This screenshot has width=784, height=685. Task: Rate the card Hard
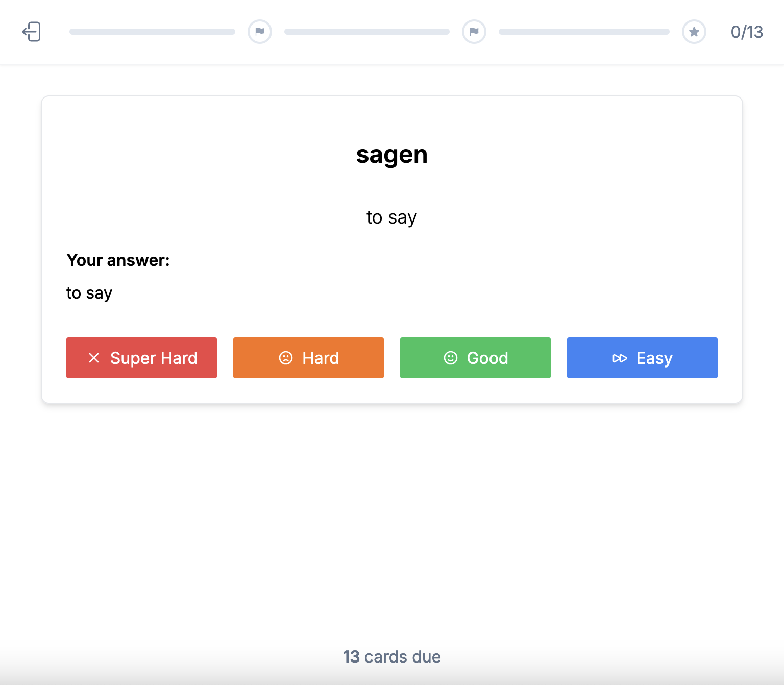tap(308, 358)
